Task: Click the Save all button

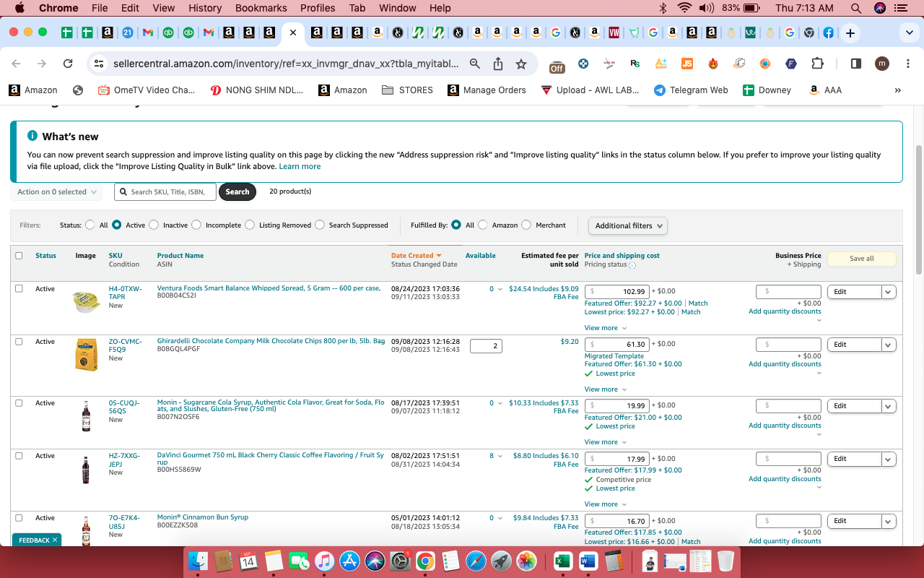Action: (x=861, y=259)
